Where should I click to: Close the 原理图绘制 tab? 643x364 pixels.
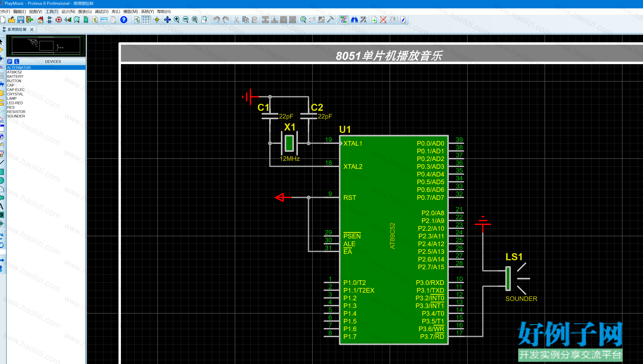[x=32, y=30]
